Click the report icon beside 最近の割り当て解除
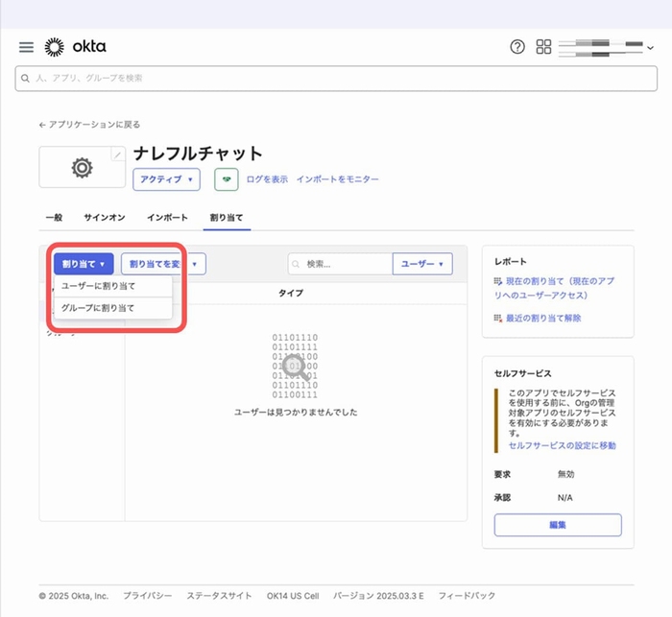672x617 pixels. point(498,319)
